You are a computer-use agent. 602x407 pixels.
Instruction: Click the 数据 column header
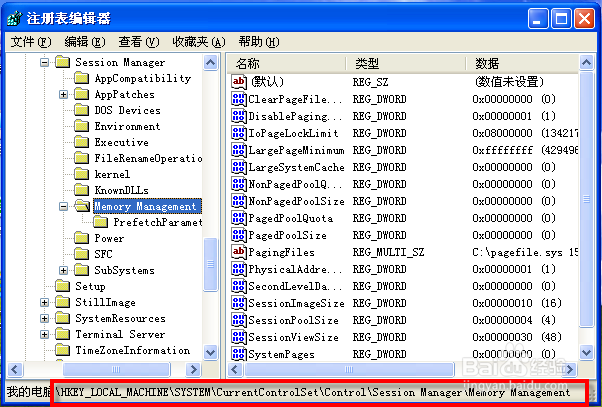[522, 63]
